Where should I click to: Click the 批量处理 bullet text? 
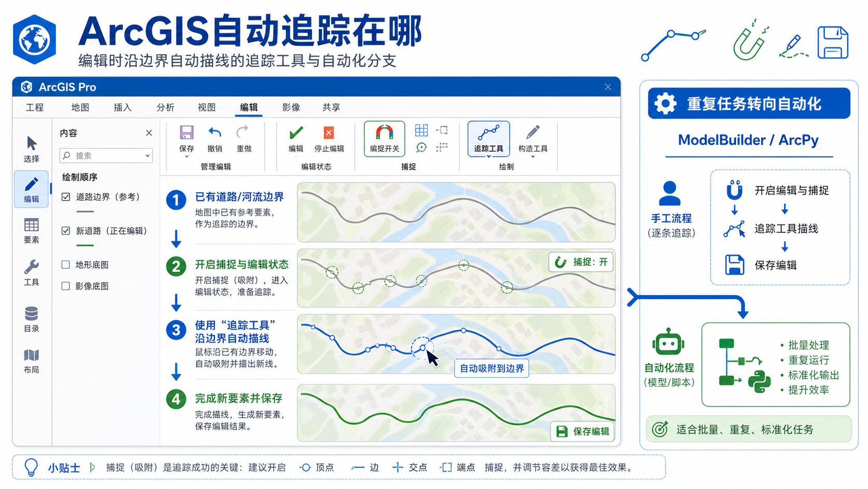tap(809, 345)
